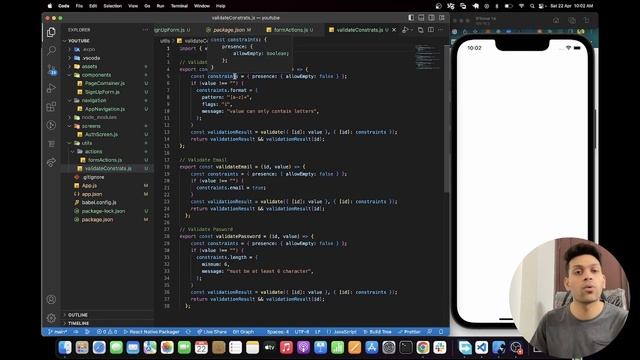Open Finder from the Dock

[x=65, y=347]
